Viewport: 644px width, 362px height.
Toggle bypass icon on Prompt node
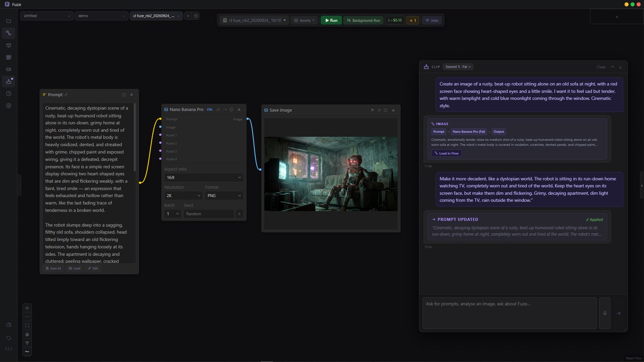click(124, 95)
